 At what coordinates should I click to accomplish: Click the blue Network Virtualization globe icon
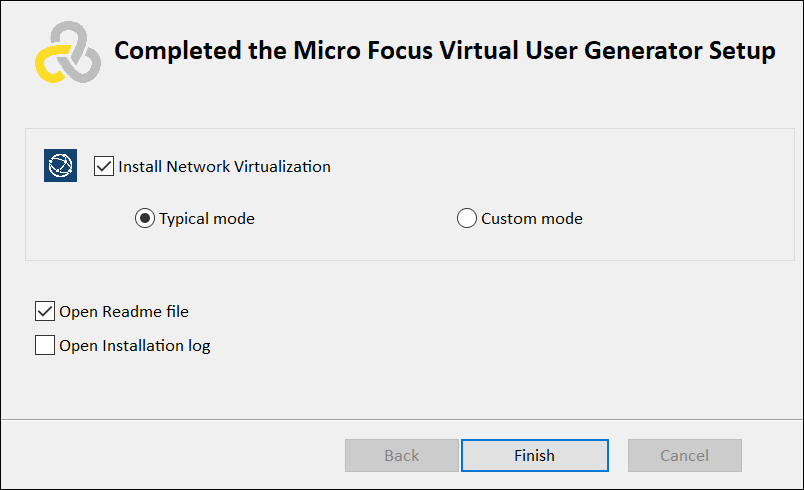click(x=61, y=166)
